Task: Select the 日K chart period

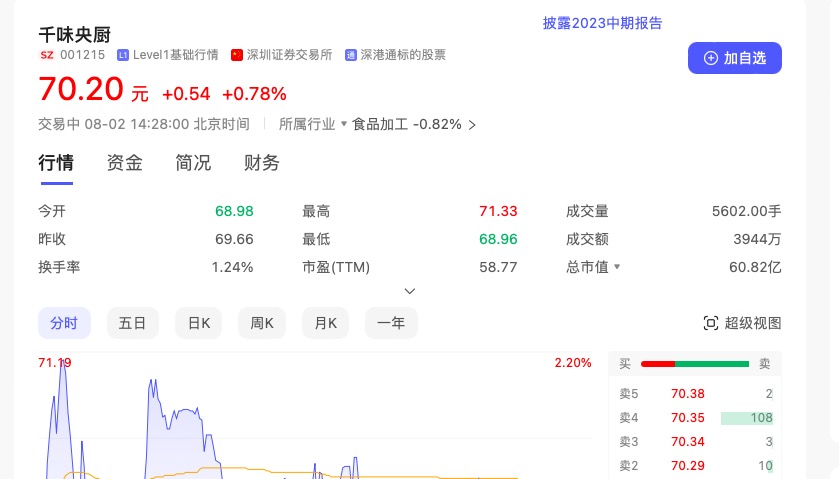Action: [198, 323]
